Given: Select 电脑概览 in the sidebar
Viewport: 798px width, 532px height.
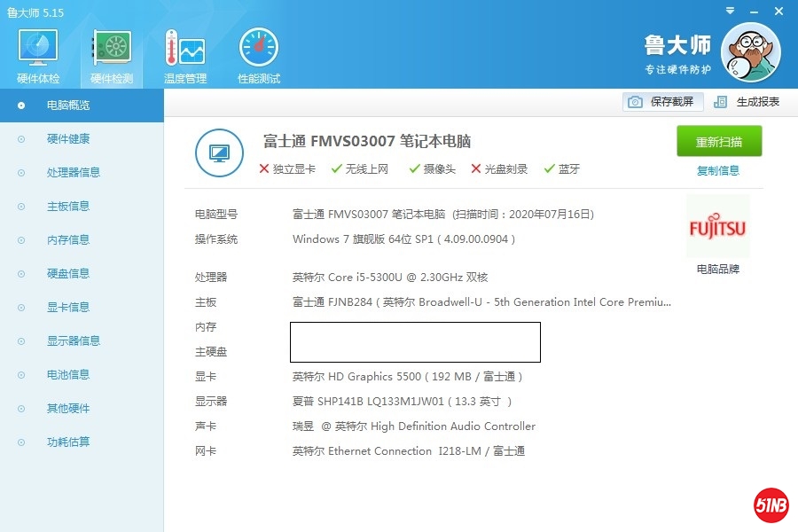Looking at the screenshot, I should pos(68,106).
